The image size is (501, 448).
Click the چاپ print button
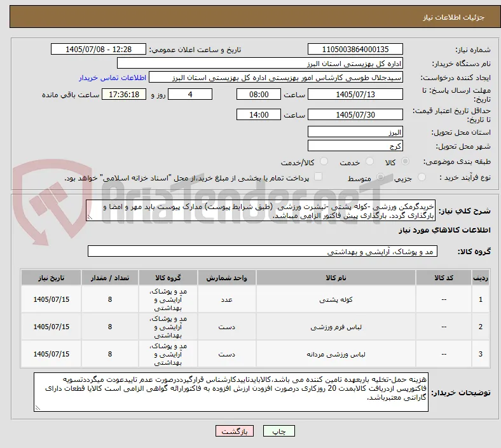tap(279, 431)
